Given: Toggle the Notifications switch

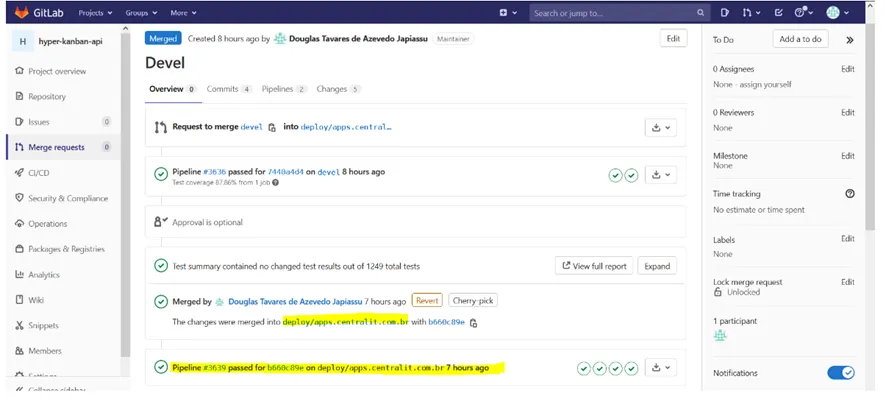Looking at the screenshot, I should pyautogui.click(x=841, y=373).
